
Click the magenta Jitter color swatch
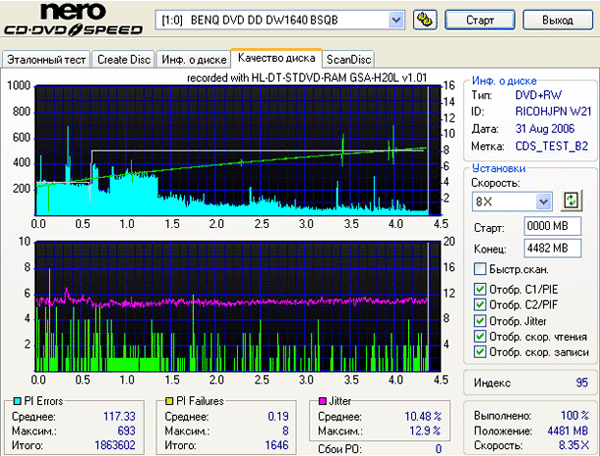click(321, 401)
